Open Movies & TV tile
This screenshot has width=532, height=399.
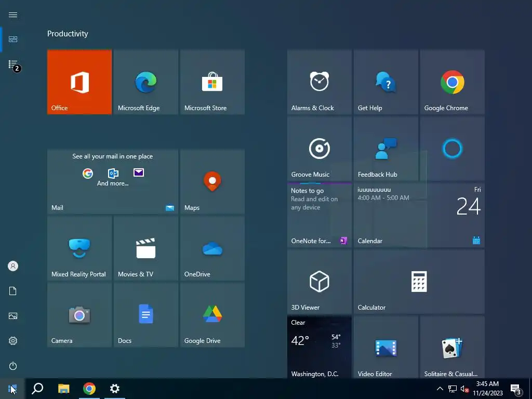(146, 248)
